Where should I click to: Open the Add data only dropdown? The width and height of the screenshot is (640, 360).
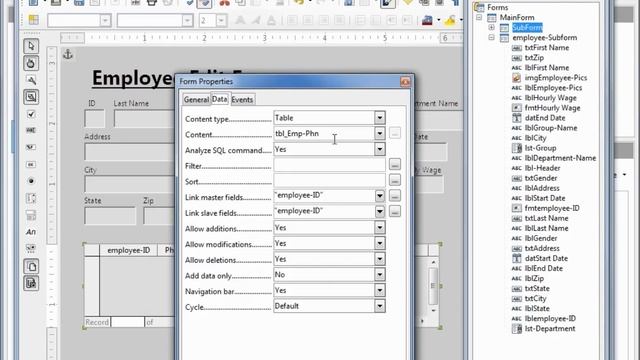(380, 275)
